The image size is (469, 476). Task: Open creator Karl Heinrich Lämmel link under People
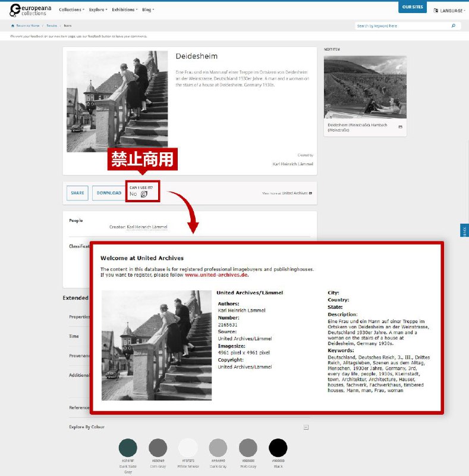coord(147,227)
